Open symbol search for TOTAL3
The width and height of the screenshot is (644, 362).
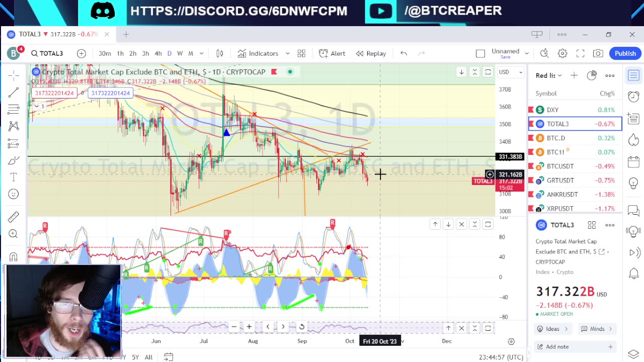[x=47, y=53]
